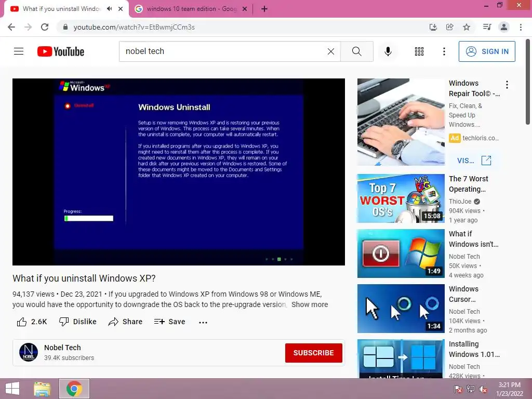Go forward with the browser forward arrow
Image resolution: width=532 pixels, height=399 pixels.
[28, 27]
